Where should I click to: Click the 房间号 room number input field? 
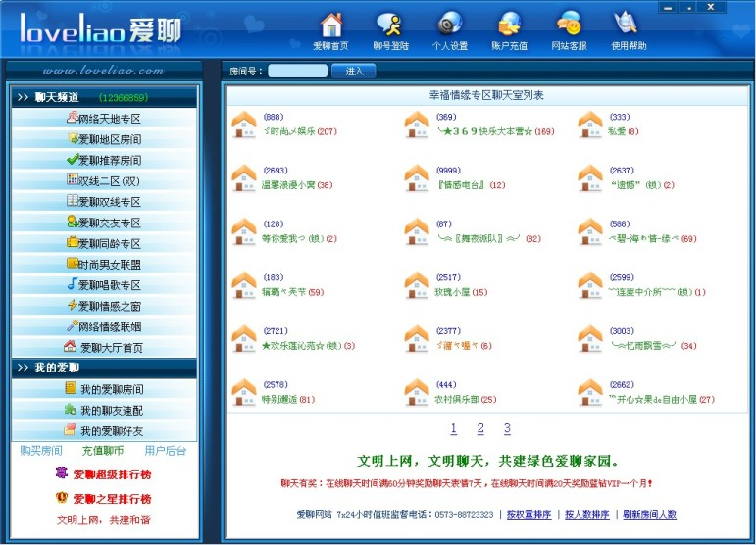[297, 71]
